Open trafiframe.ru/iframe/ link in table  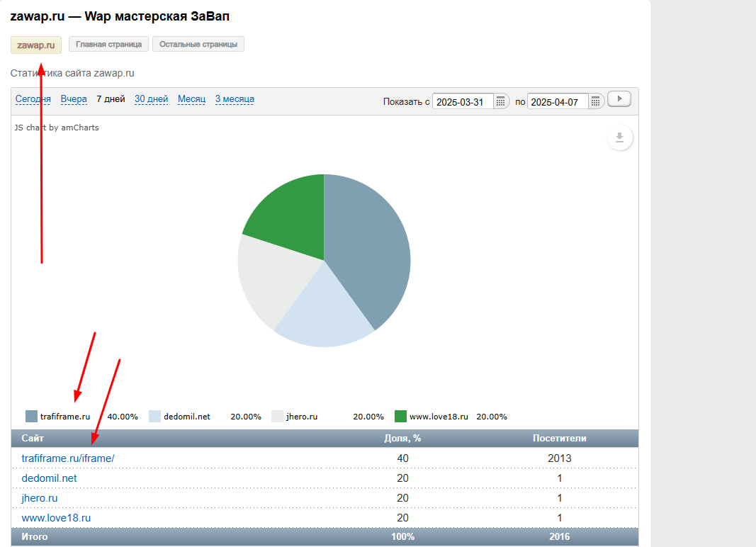coord(68,458)
